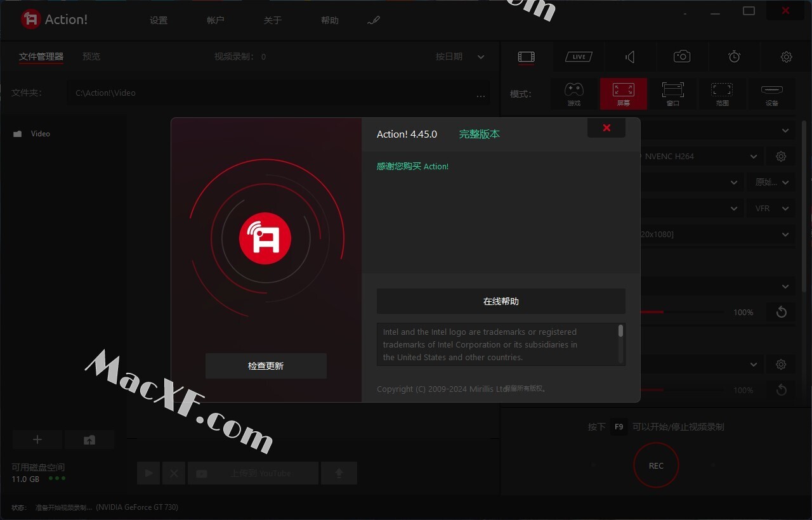Open the screenshot camera tab
The image size is (812, 520).
[x=682, y=57]
